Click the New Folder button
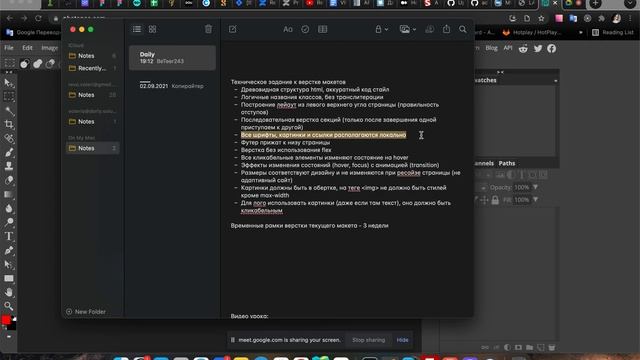The height and width of the screenshot is (360, 640). click(x=86, y=312)
